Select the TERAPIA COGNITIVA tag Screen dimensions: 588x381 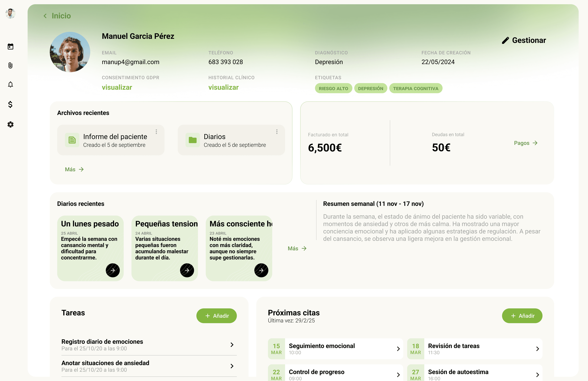coord(416,88)
